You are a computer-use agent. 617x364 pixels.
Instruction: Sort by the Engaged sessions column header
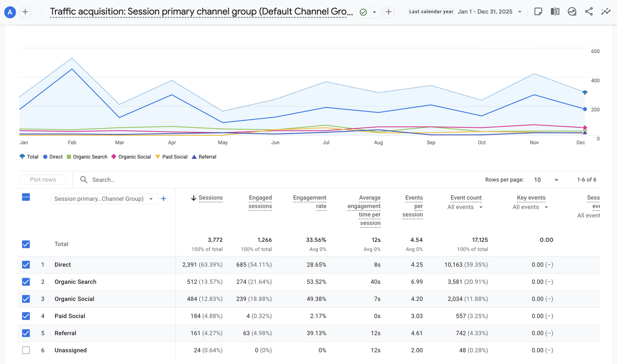260,202
